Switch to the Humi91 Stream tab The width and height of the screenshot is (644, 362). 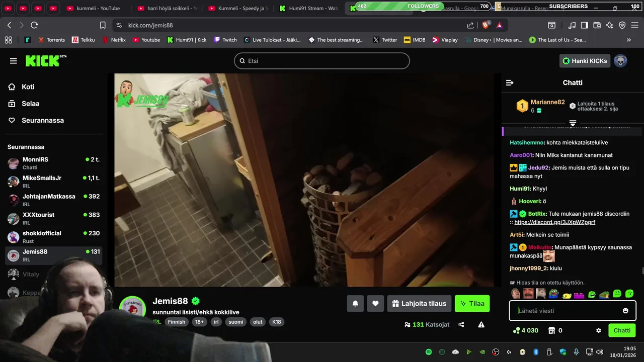(308, 8)
